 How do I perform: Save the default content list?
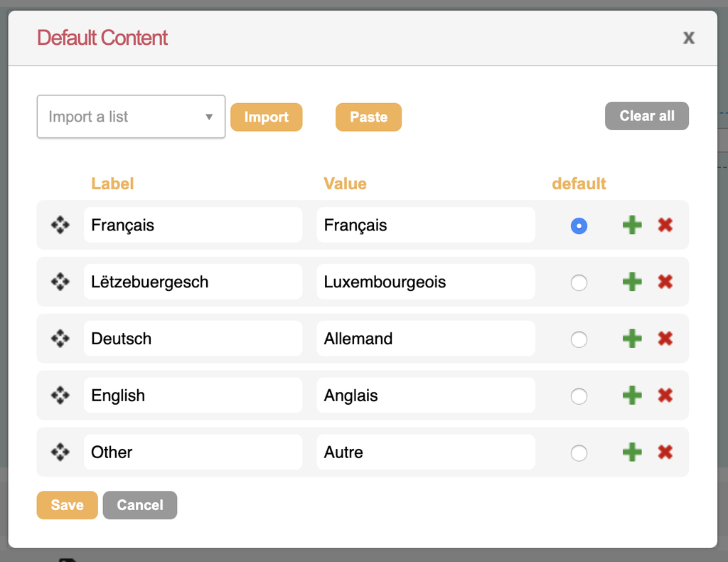(68, 505)
